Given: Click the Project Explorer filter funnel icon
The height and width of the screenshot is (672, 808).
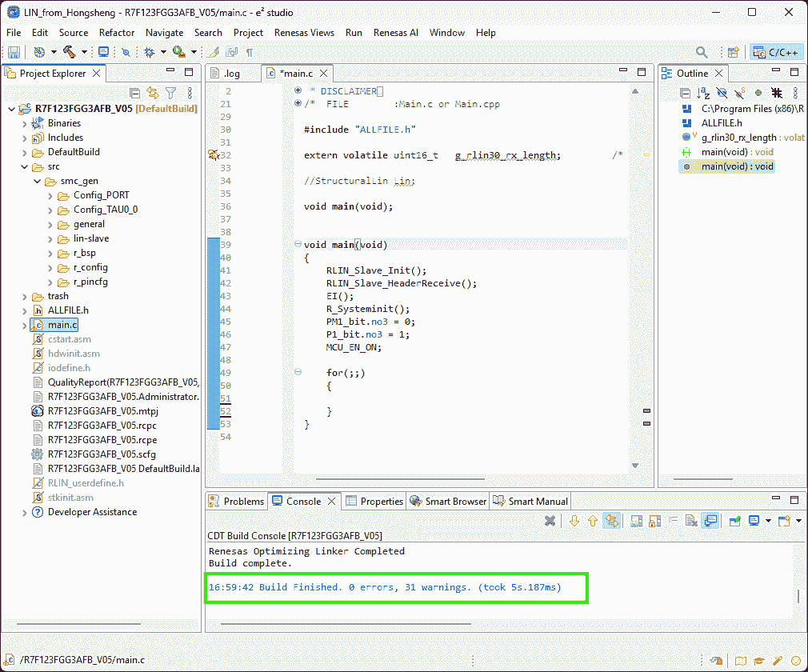Looking at the screenshot, I should tap(170, 93).
